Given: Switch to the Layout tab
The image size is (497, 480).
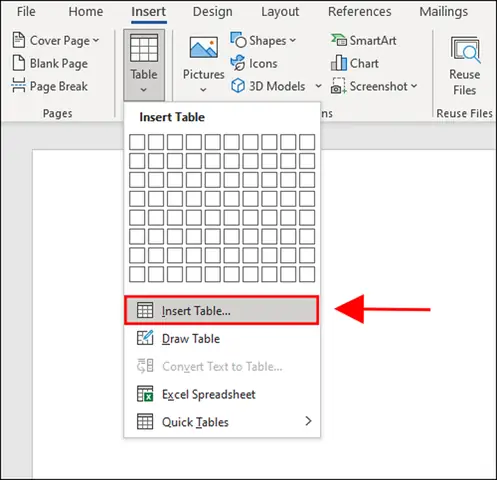Looking at the screenshot, I should coord(280,12).
